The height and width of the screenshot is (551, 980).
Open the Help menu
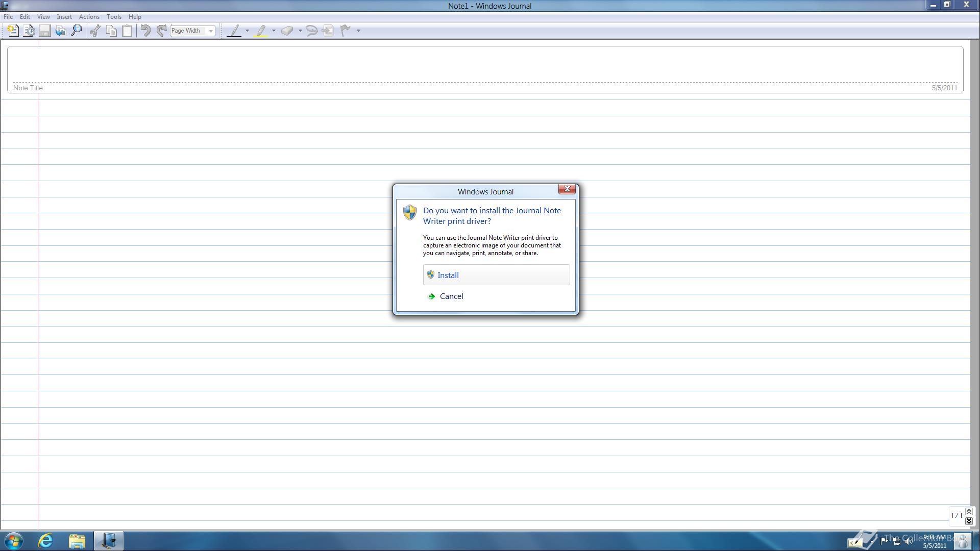point(135,17)
